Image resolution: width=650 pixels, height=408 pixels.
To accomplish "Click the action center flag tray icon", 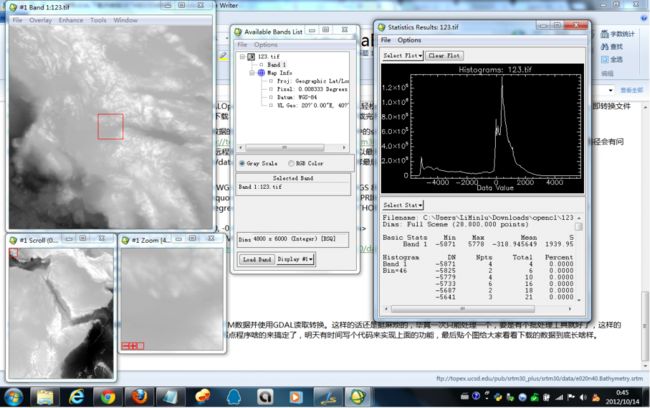I will pyautogui.click(x=571, y=397).
